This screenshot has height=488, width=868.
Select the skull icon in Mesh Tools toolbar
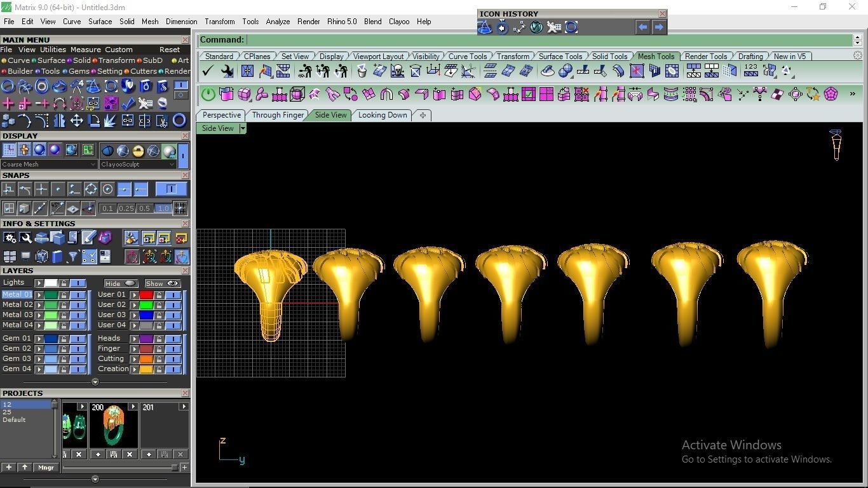click(398, 71)
